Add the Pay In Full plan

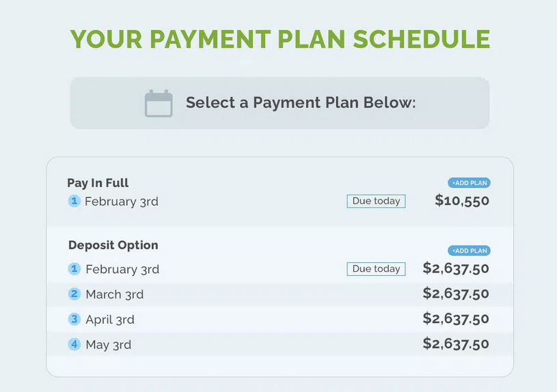click(469, 183)
